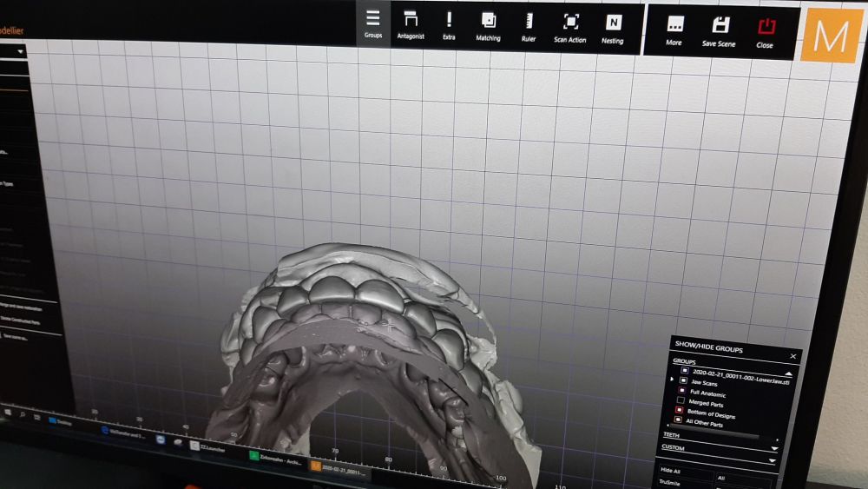Switch to Zirkonzahn Archiv taskbar window
The height and width of the screenshot is (489, 868).
[275, 459]
